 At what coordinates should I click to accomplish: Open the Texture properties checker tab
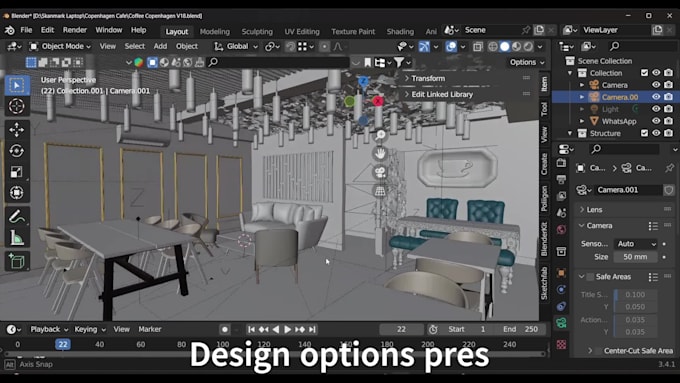(x=561, y=344)
